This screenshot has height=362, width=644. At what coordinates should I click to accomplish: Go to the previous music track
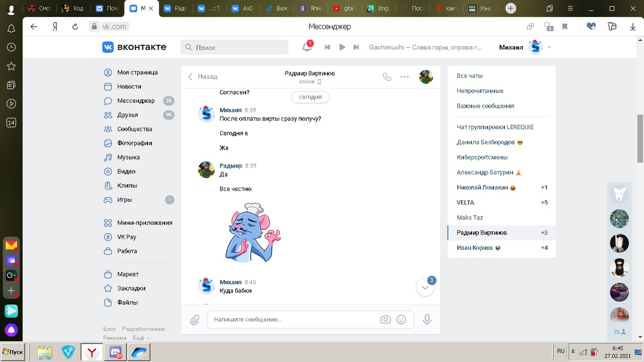(328, 47)
